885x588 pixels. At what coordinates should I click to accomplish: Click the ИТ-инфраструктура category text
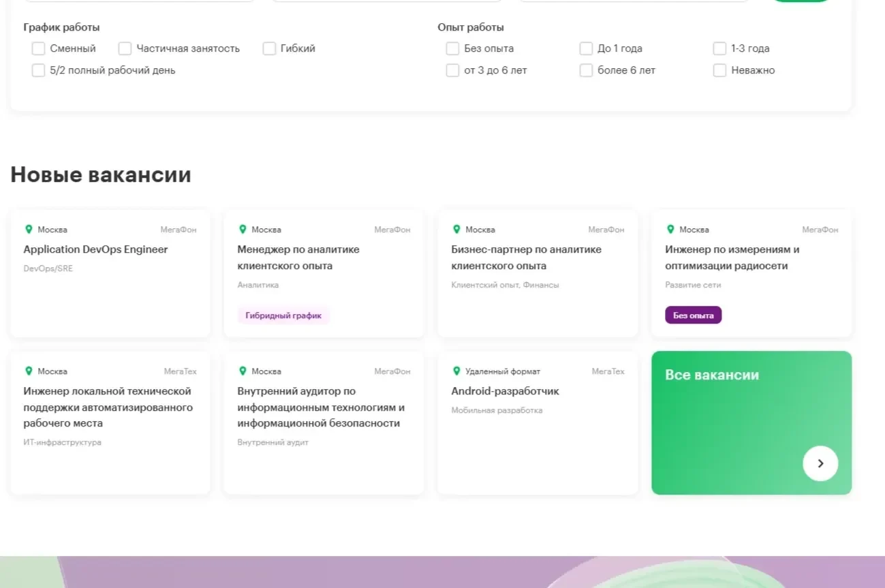pyautogui.click(x=63, y=442)
